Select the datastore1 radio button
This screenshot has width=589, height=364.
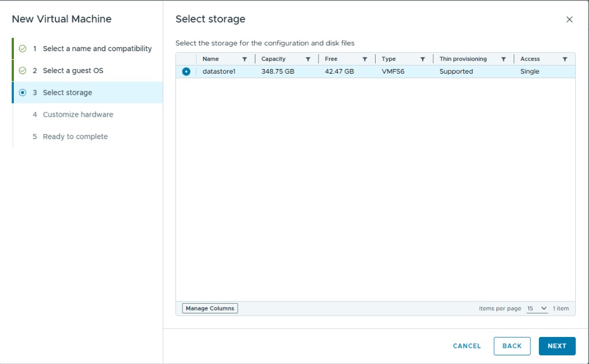click(x=186, y=71)
